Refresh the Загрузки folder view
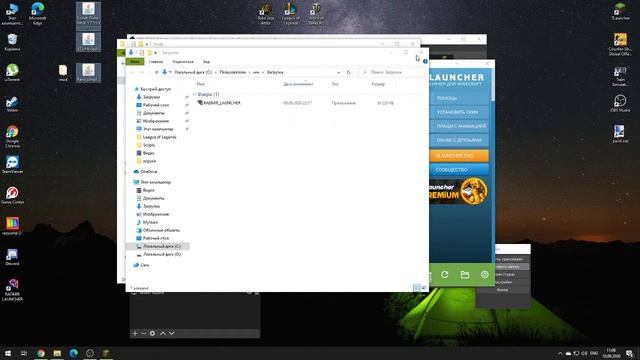 [348, 72]
